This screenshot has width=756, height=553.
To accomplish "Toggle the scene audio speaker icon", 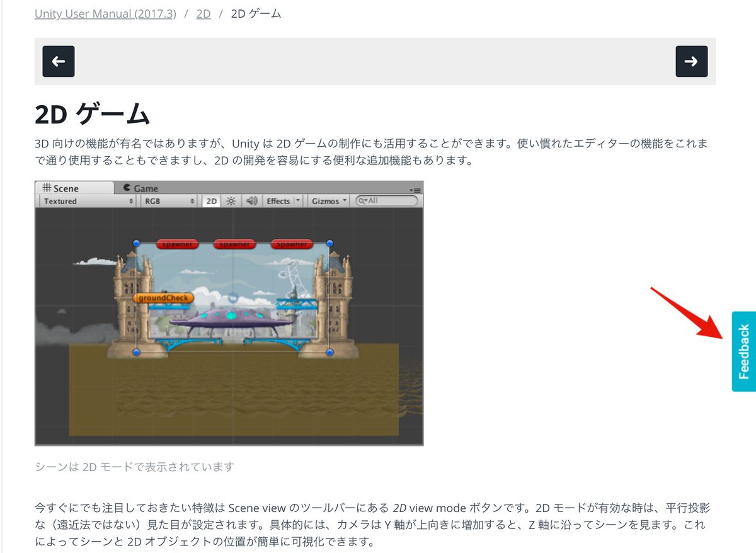I will 252,201.
